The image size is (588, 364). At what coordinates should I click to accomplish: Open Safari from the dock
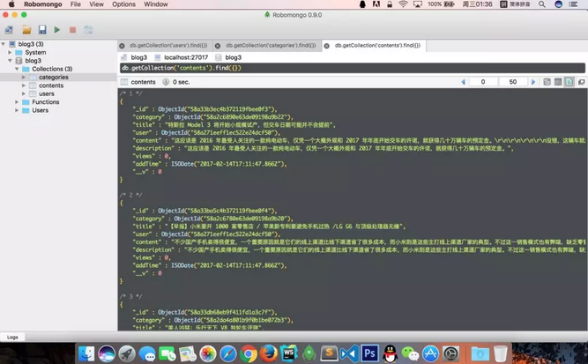tap(228, 353)
